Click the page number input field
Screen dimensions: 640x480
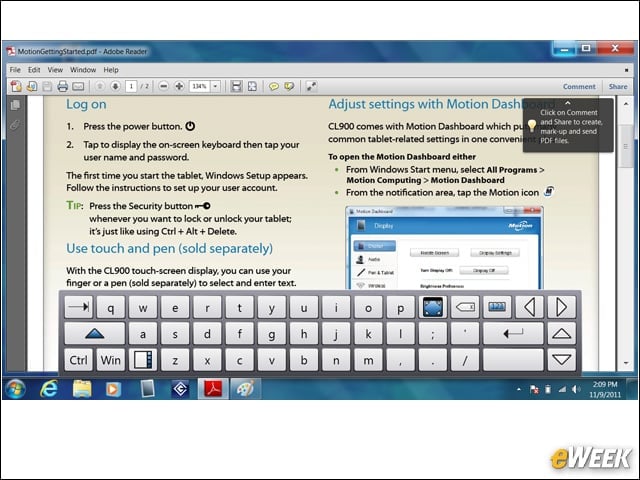pos(131,86)
